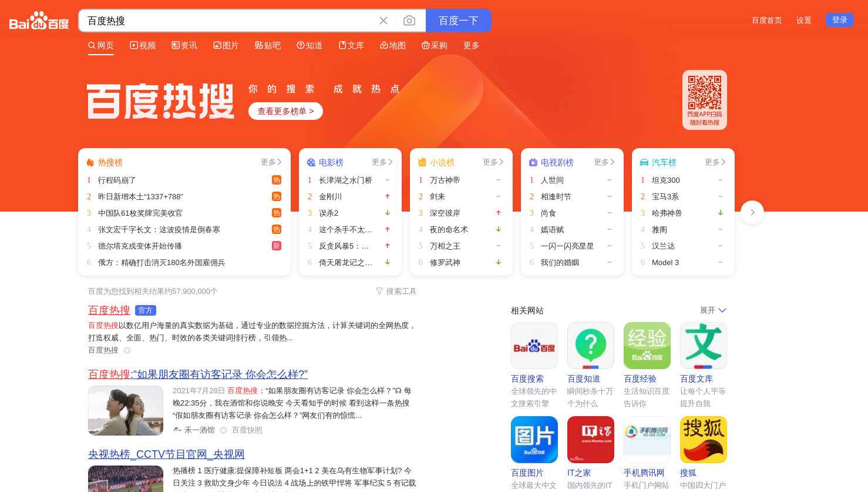
Task: Open the 图片 tab
Action: [x=226, y=45]
